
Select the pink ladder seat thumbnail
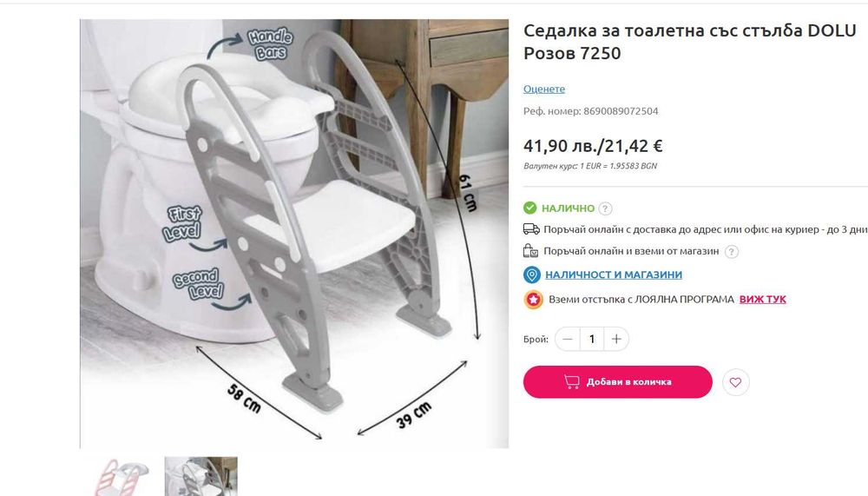(120, 477)
